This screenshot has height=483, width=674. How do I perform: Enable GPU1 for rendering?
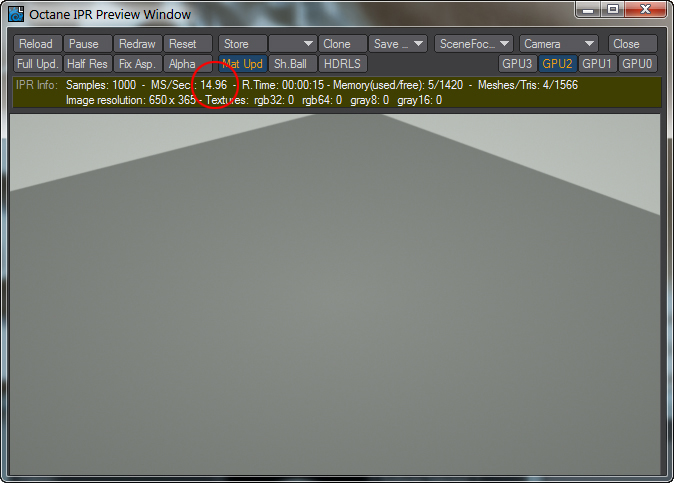pyautogui.click(x=597, y=64)
